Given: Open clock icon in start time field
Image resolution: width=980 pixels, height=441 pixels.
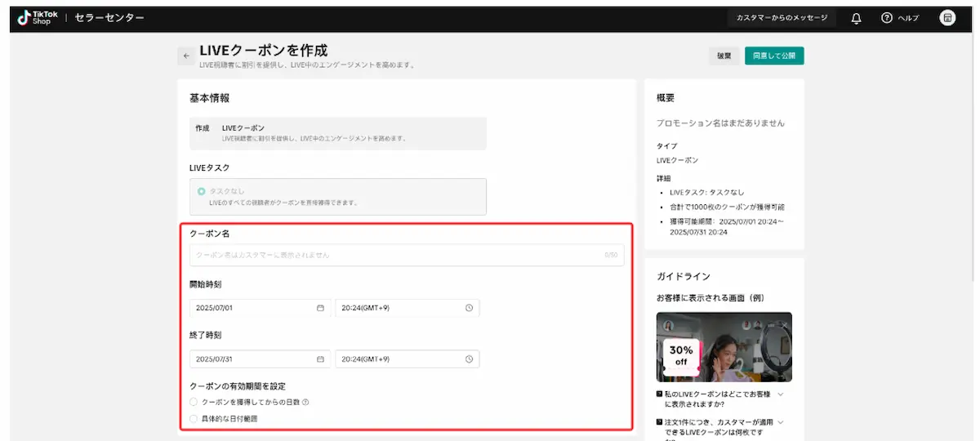Looking at the screenshot, I should 469,308.
